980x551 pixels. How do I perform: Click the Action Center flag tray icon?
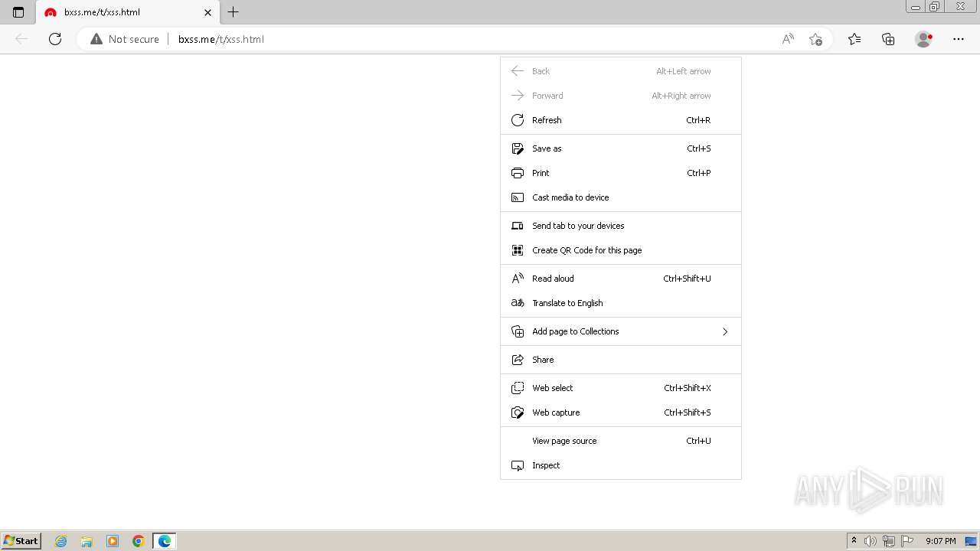click(907, 541)
